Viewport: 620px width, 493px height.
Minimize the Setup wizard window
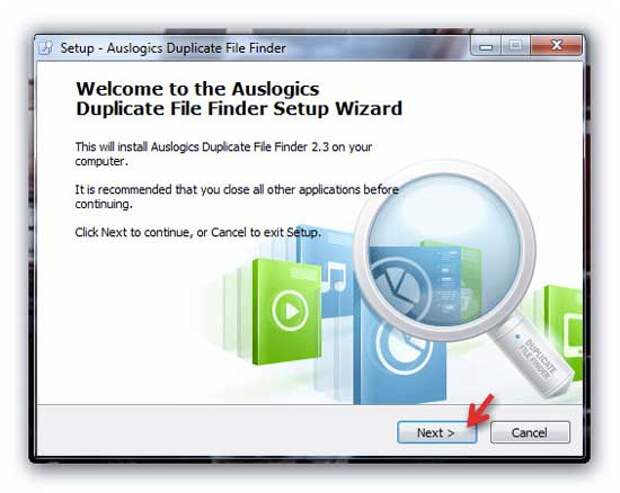coord(486,46)
